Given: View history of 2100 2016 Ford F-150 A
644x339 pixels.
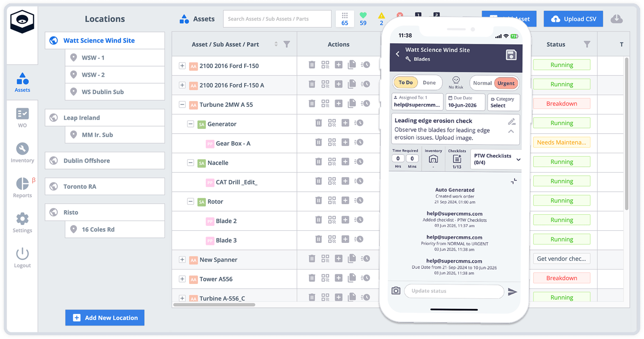Looking at the screenshot, I should (365, 85).
